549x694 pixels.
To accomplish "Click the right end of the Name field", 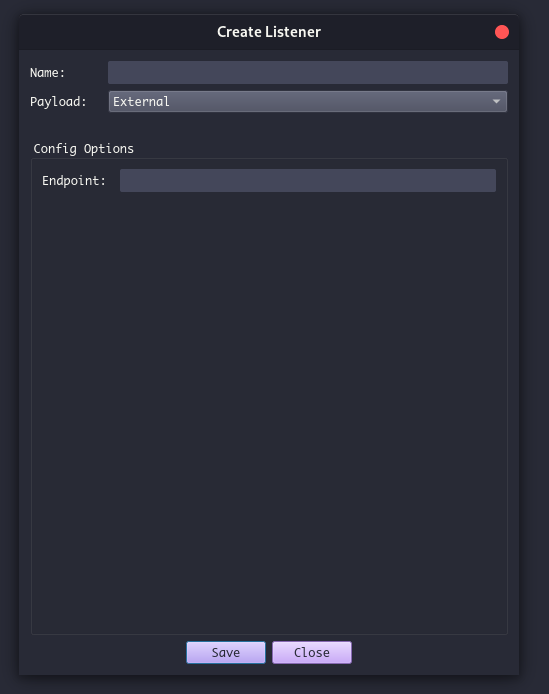I will click(500, 73).
